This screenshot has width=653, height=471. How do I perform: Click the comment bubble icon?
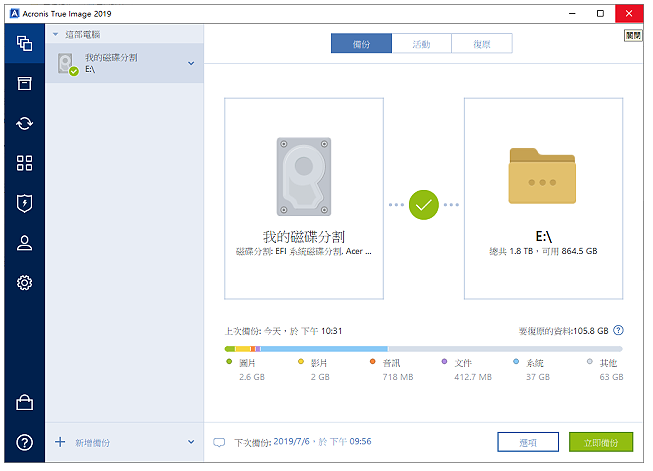(219, 442)
